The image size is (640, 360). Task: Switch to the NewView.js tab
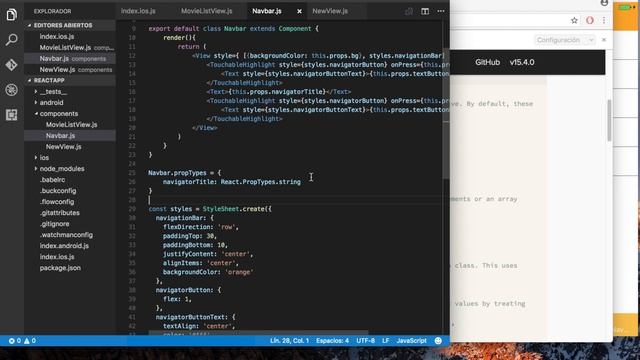pos(330,11)
